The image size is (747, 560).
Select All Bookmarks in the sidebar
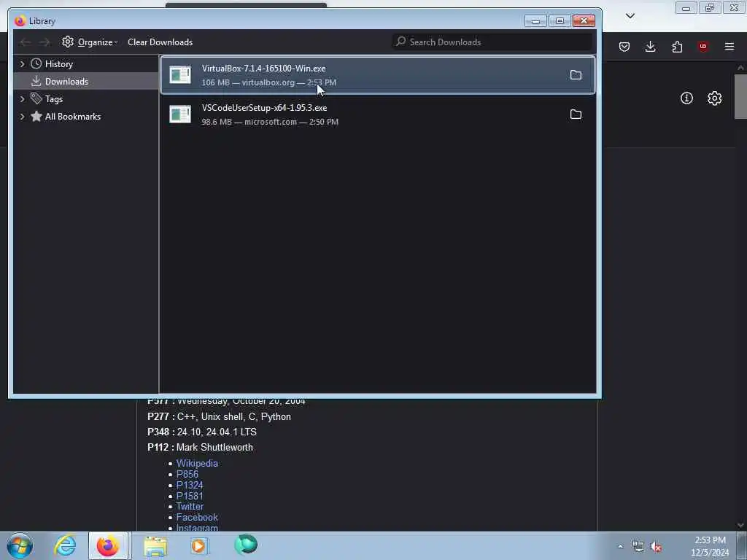point(73,117)
